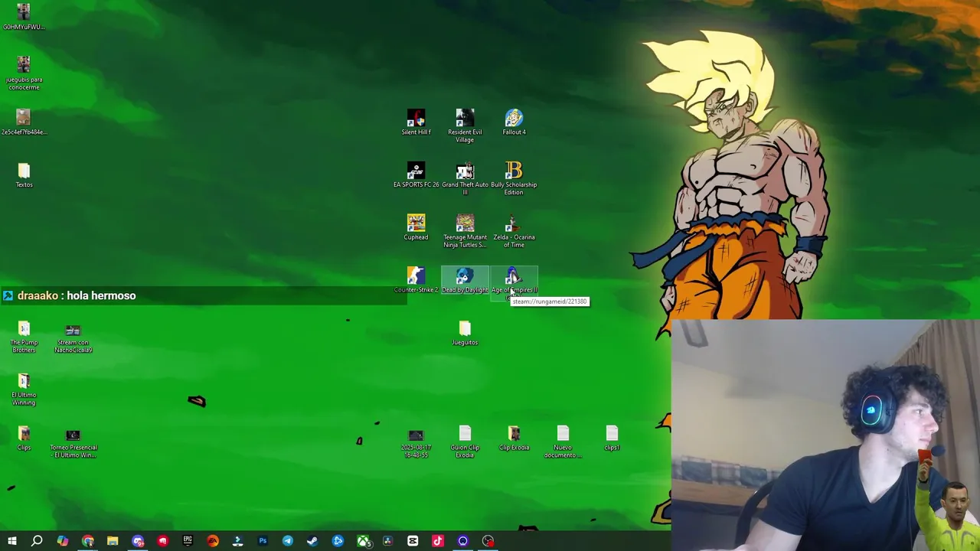Select the Counter-Strike 2 shortcut

416,281
